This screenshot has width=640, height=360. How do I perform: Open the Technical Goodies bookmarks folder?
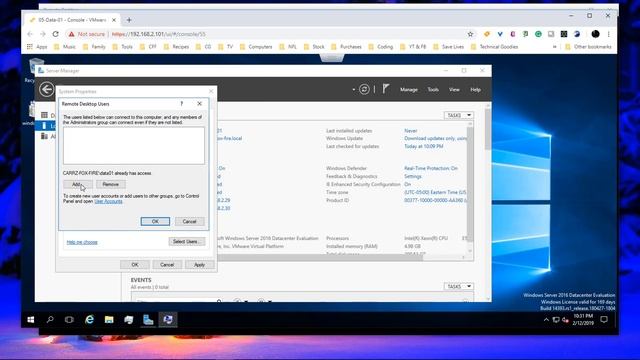[x=494, y=47]
